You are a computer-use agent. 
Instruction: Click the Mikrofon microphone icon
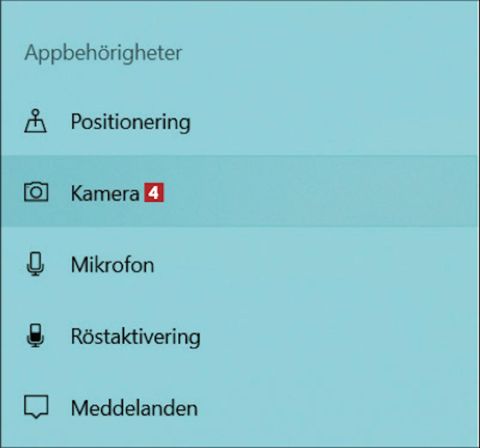click(x=35, y=264)
